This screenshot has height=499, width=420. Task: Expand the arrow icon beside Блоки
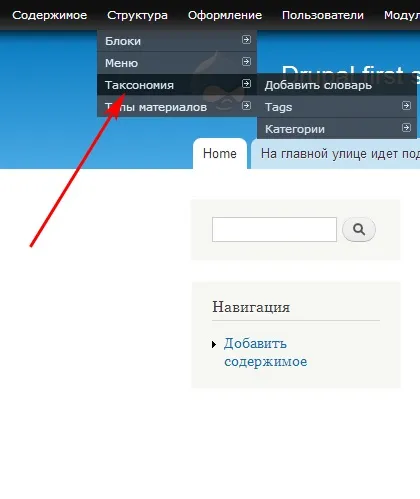click(x=246, y=40)
